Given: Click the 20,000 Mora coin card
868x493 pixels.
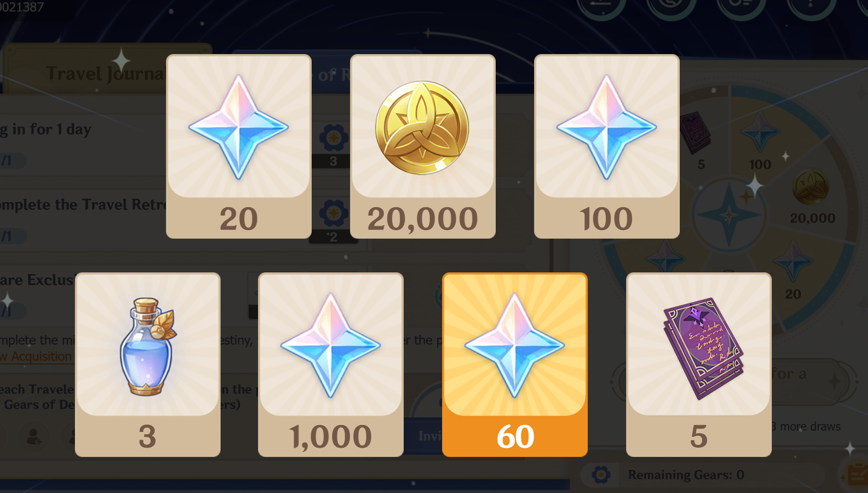Looking at the screenshot, I should [423, 146].
